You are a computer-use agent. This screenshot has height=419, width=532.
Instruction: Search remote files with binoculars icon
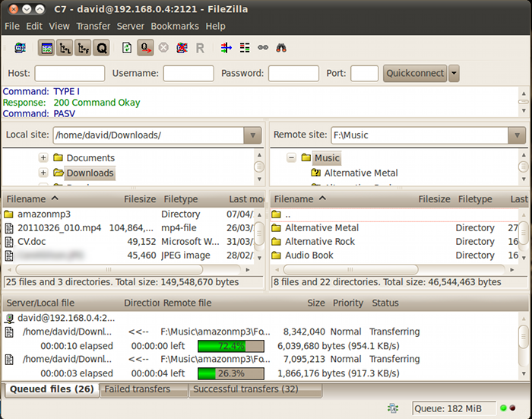click(x=281, y=48)
